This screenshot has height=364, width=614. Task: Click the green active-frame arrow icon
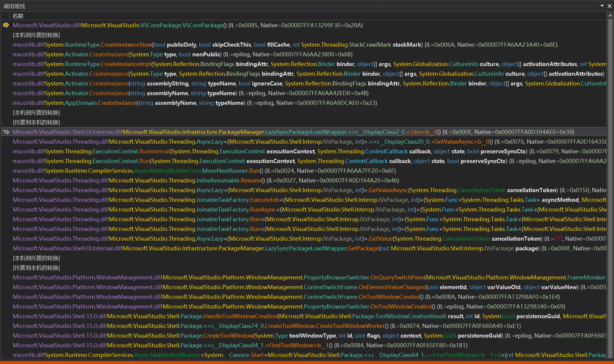coord(6,132)
